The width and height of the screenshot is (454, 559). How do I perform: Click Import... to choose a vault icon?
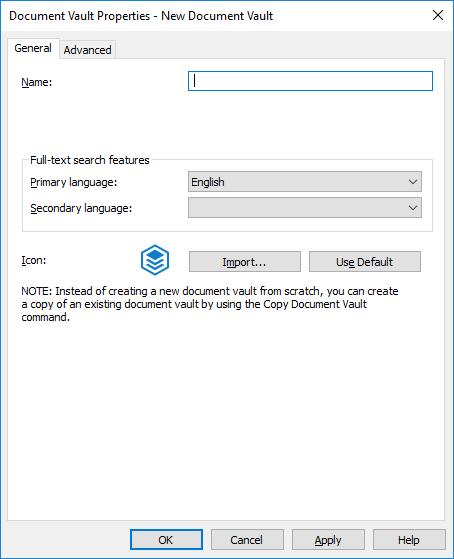245,262
